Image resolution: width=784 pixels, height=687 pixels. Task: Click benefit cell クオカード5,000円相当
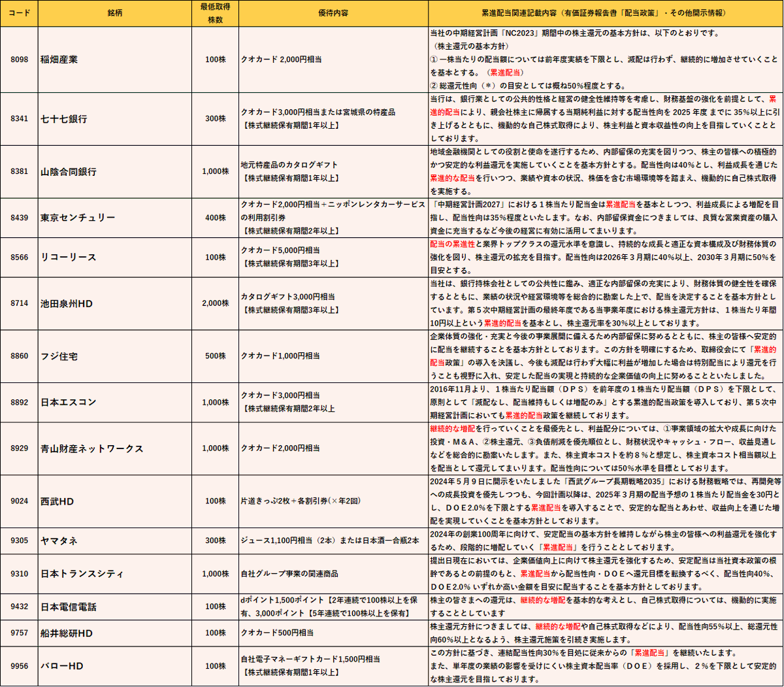pyautogui.click(x=334, y=258)
